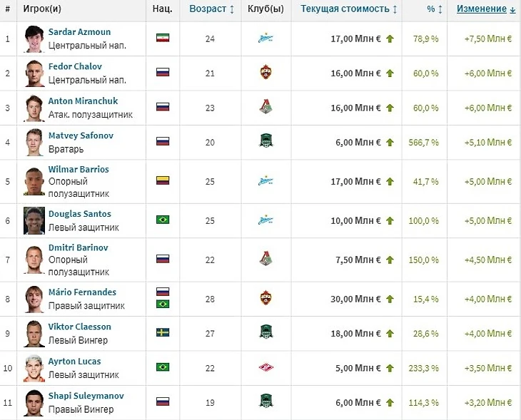
Task: Click Matvey Safonov's player photo
Action: click(34, 141)
